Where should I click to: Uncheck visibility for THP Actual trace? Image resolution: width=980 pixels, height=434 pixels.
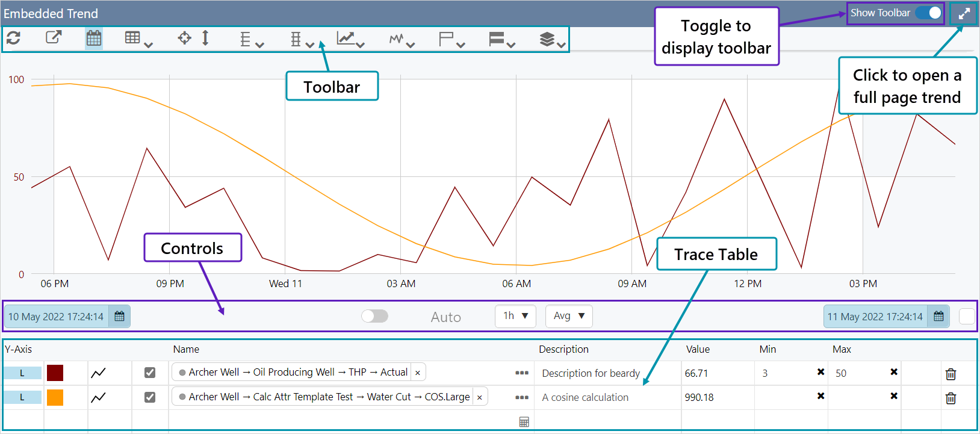[150, 373]
